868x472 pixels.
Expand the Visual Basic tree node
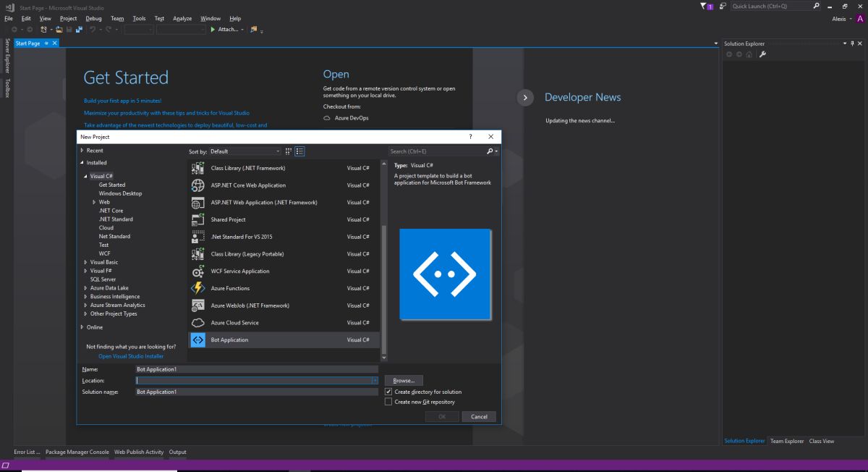click(86, 262)
